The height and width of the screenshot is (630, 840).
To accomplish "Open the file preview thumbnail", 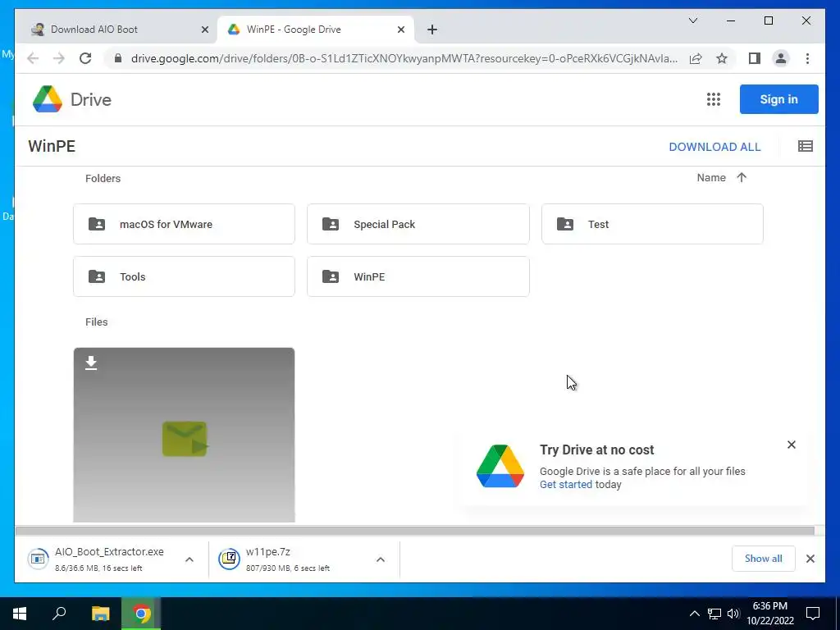I will [x=184, y=435].
